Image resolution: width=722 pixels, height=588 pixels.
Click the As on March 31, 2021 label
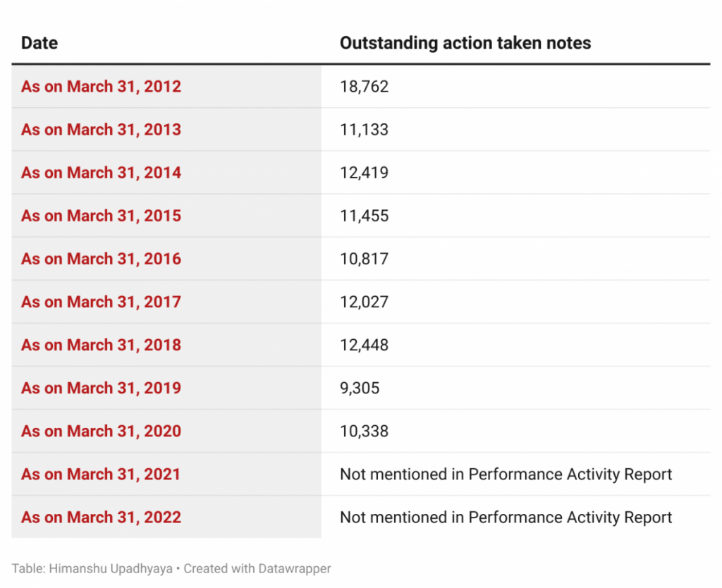pyautogui.click(x=101, y=474)
